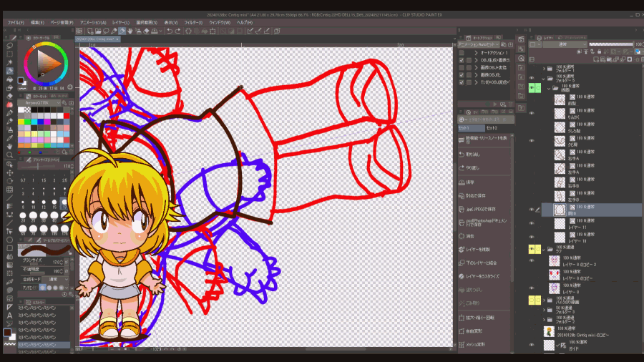
Task: Toggle visibility of the ラフ folder
Action: pyautogui.click(x=532, y=249)
